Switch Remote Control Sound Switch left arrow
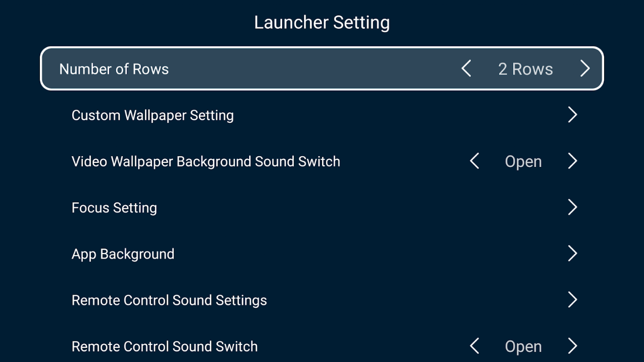This screenshot has height=362, width=644. click(x=474, y=346)
